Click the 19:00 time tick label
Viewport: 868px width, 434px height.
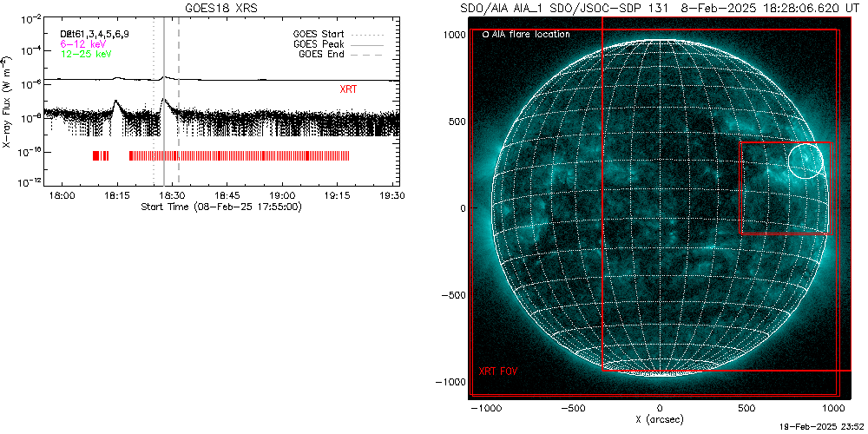coord(282,195)
